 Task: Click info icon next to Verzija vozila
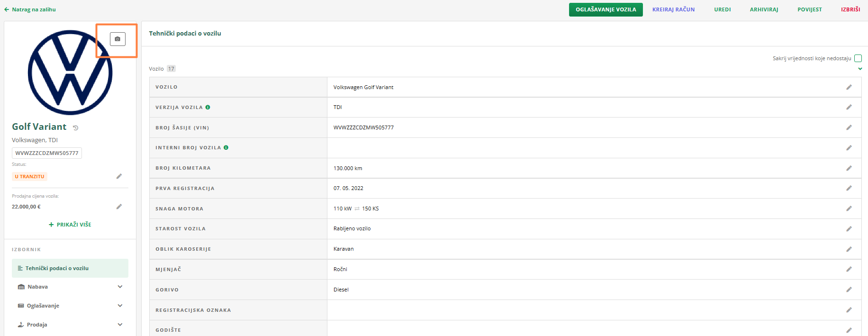tap(208, 107)
